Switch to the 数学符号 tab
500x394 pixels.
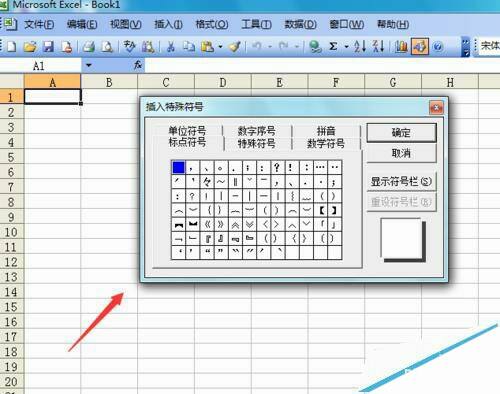tap(326, 144)
